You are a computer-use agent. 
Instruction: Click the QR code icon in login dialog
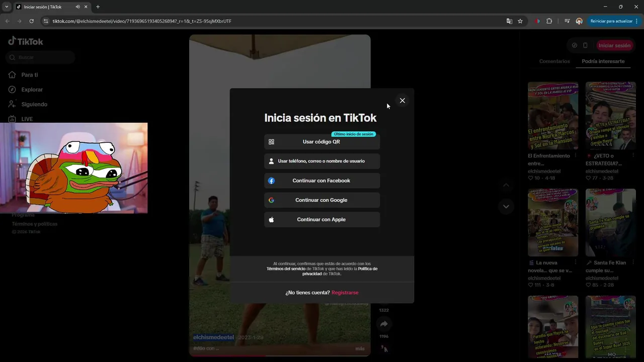271,142
